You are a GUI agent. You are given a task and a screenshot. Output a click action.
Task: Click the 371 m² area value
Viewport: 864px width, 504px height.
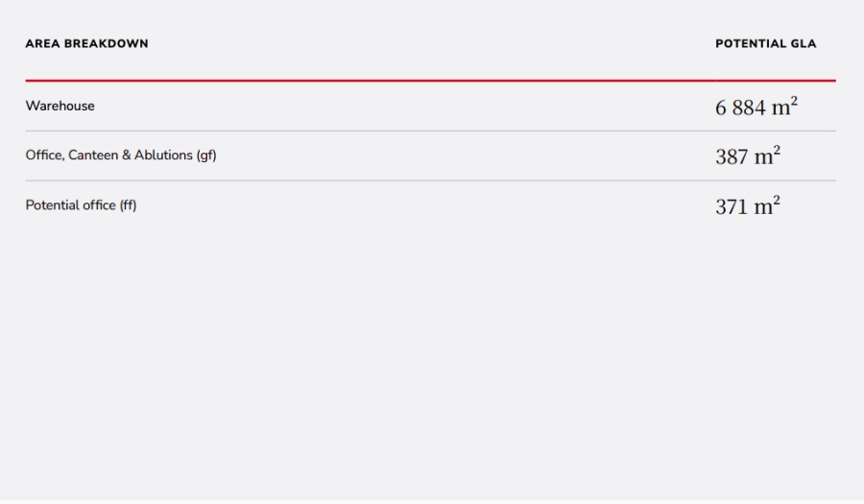pyautogui.click(x=747, y=206)
